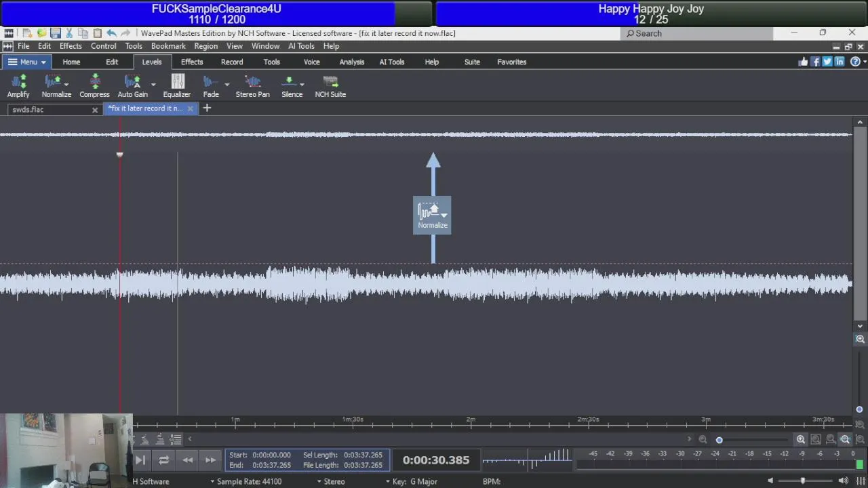Click the speaker mute icon

point(770,481)
